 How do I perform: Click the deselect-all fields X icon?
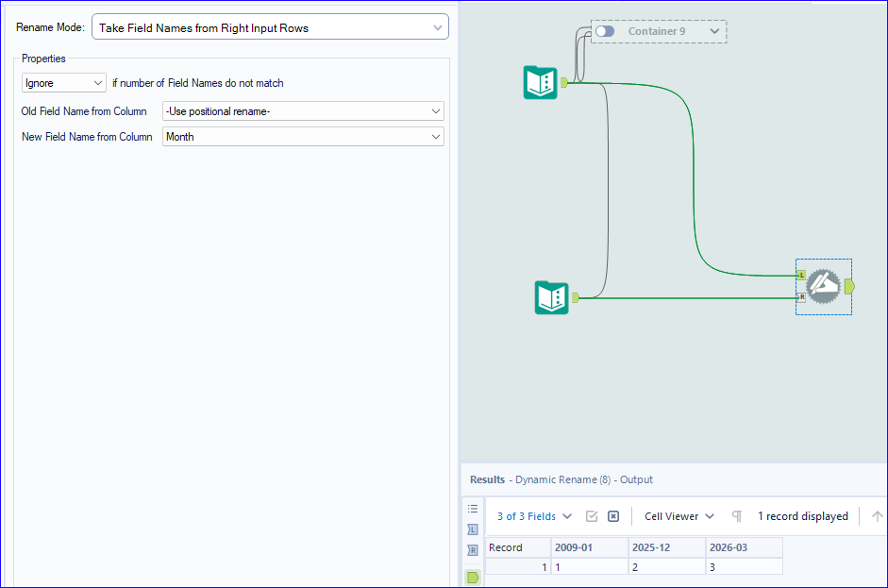613,516
